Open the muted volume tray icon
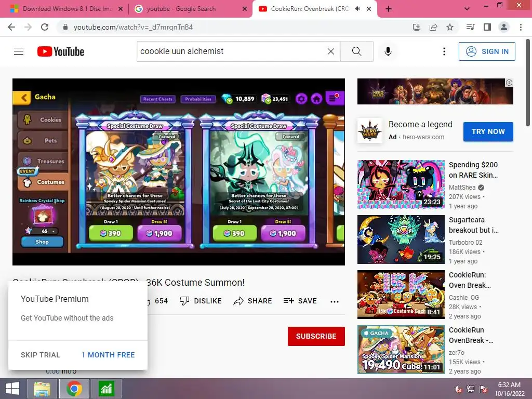532x399 pixels. pyautogui.click(x=458, y=389)
